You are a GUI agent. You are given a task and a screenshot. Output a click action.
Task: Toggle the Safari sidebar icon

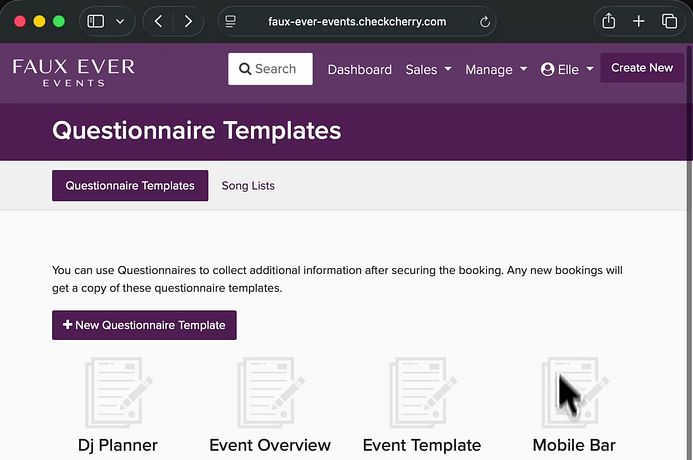(x=96, y=21)
